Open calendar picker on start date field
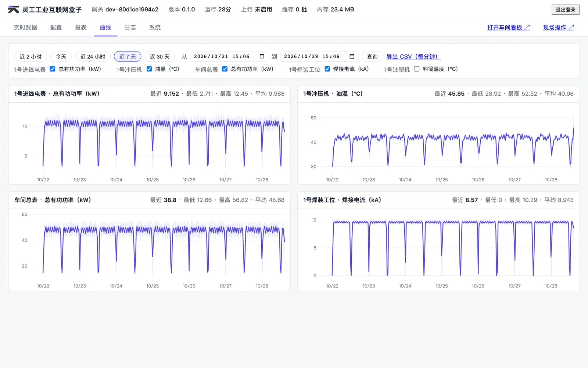Screen dimensions: 588x368 tap(262, 56)
